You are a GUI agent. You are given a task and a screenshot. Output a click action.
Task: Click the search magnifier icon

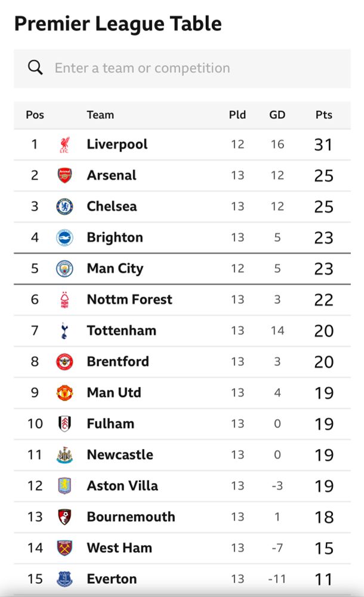pos(35,67)
